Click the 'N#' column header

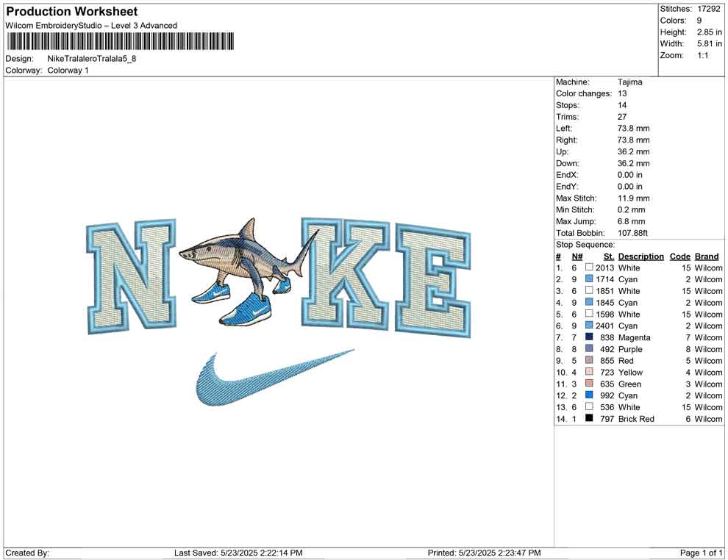point(577,256)
